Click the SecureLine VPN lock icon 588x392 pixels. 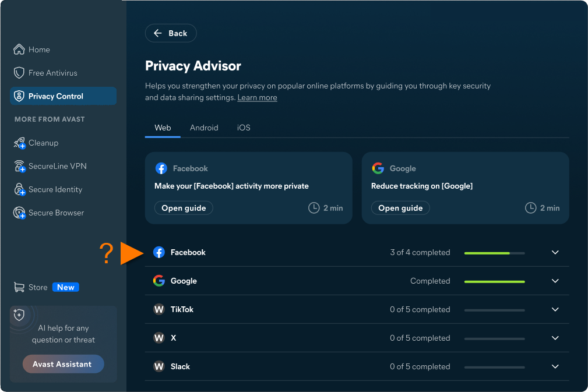tap(19, 166)
